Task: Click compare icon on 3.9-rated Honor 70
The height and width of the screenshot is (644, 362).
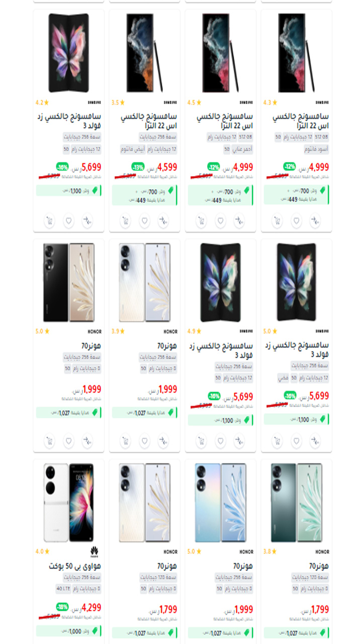Action: click(163, 441)
